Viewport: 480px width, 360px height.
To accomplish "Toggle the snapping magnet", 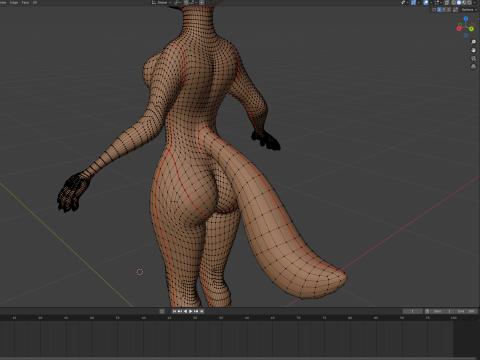I will tap(186, 2).
